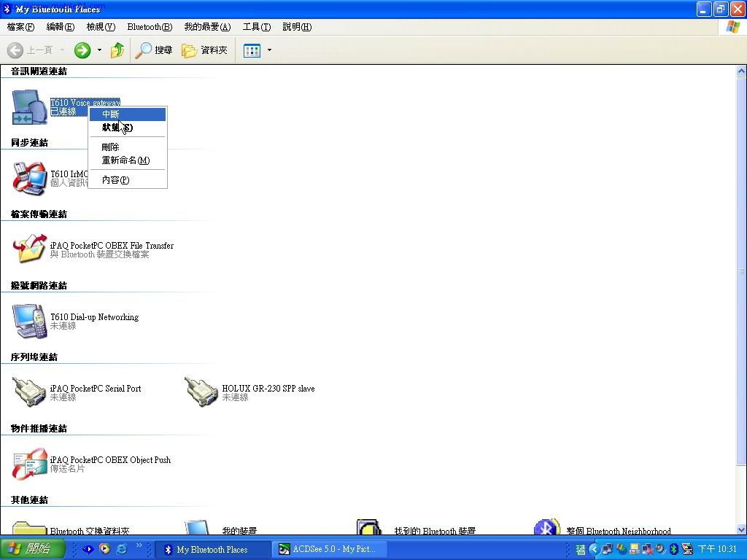The width and height of the screenshot is (747, 560).
Task: Expand hidden tray icons arrow
Action: 594,549
